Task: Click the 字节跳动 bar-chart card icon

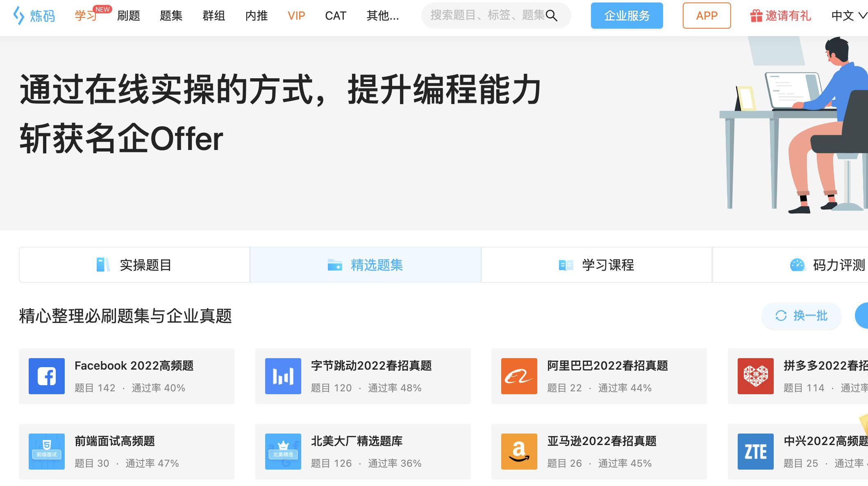Action: click(x=282, y=375)
